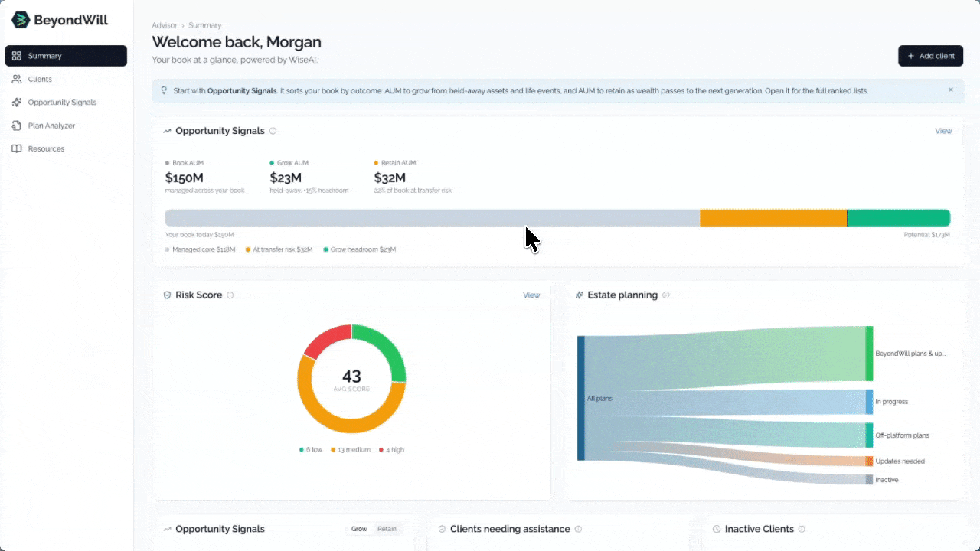Click the Add client button
The height and width of the screenshot is (551, 980).
click(930, 56)
